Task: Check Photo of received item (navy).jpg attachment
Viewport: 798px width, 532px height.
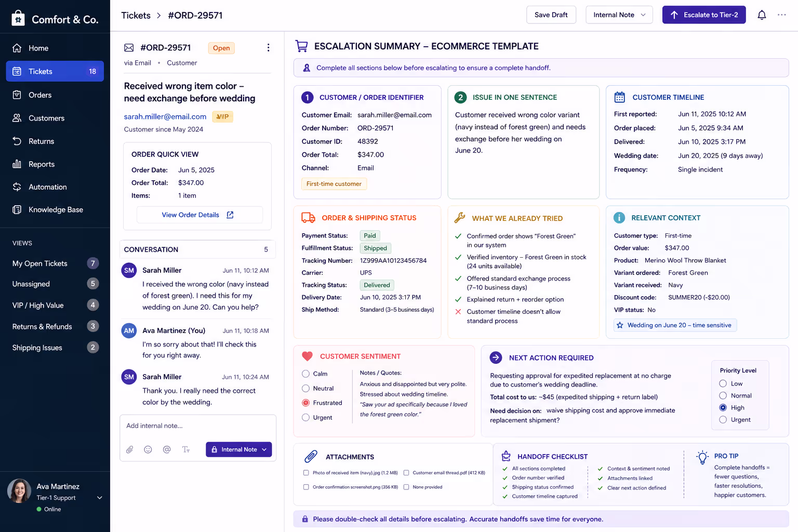Action: pyautogui.click(x=306, y=473)
